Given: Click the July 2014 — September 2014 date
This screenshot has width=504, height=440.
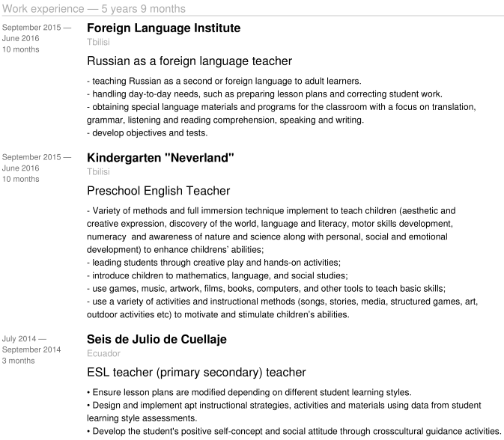Looking at the screenshot, I should [x=31, y=344].
